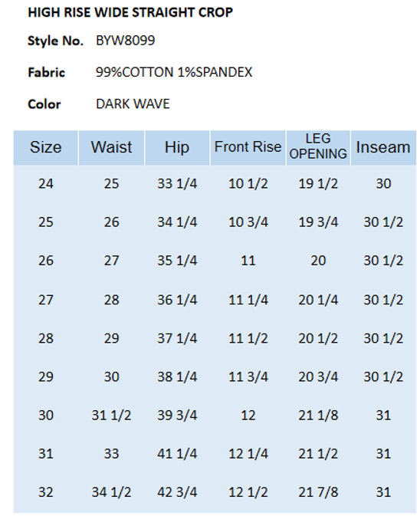Select size 32 row label
420x516 pixels.
(46, 492)
